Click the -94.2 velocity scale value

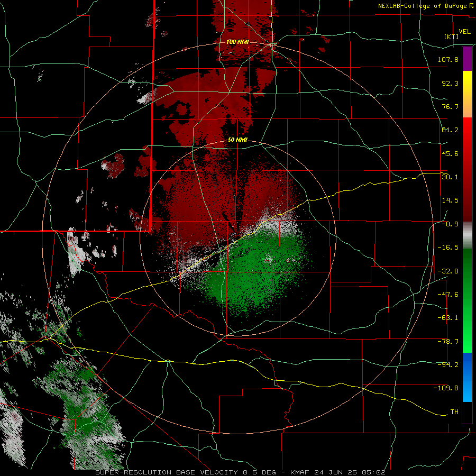tap(448, 365)
